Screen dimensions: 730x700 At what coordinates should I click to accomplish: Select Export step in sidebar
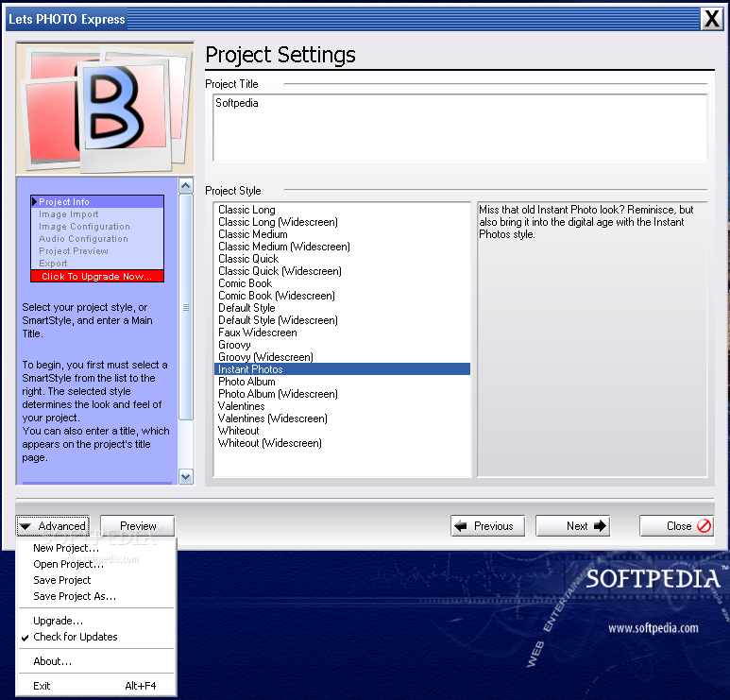(97, 264)
